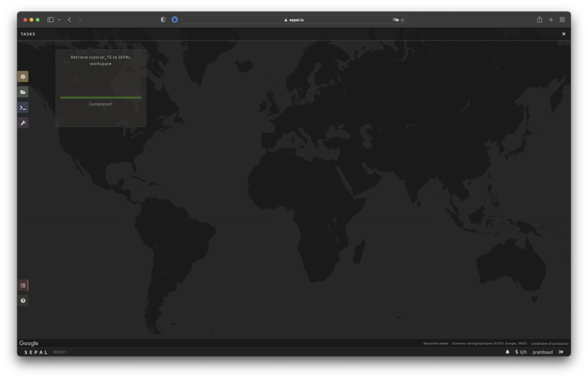The width and height of the screenshot is (588, 379).
Task: Click the logout icon next to prambaud
Action: point(561,352)
